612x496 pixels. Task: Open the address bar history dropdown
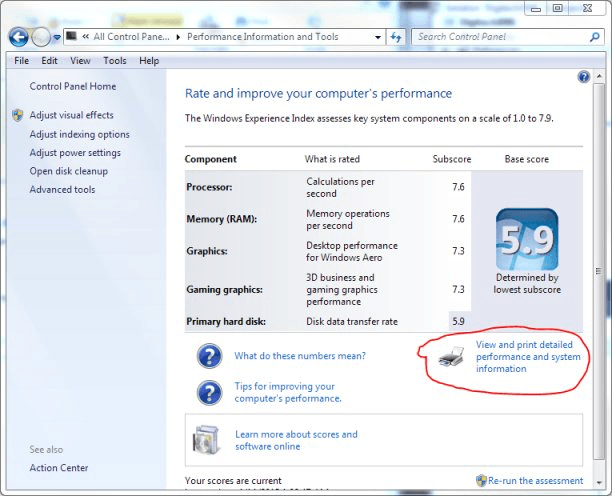pyautogui.click(x=377, y=37)
